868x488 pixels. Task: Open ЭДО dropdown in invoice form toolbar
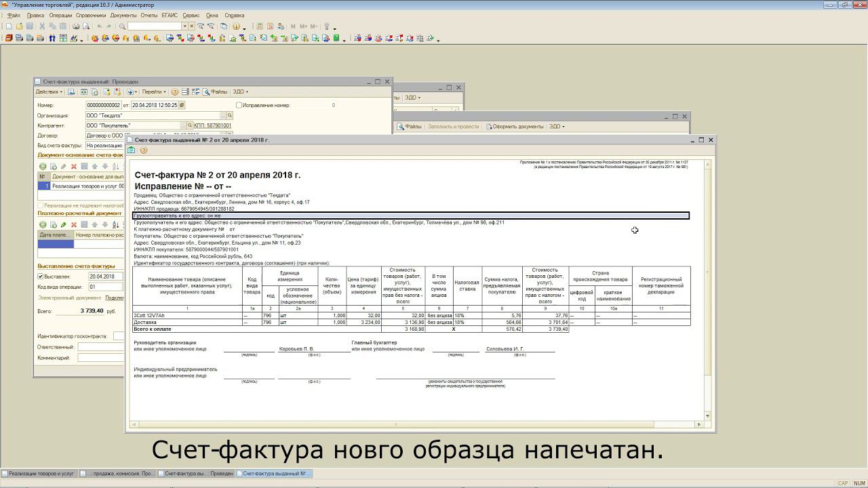coord(240,91)
